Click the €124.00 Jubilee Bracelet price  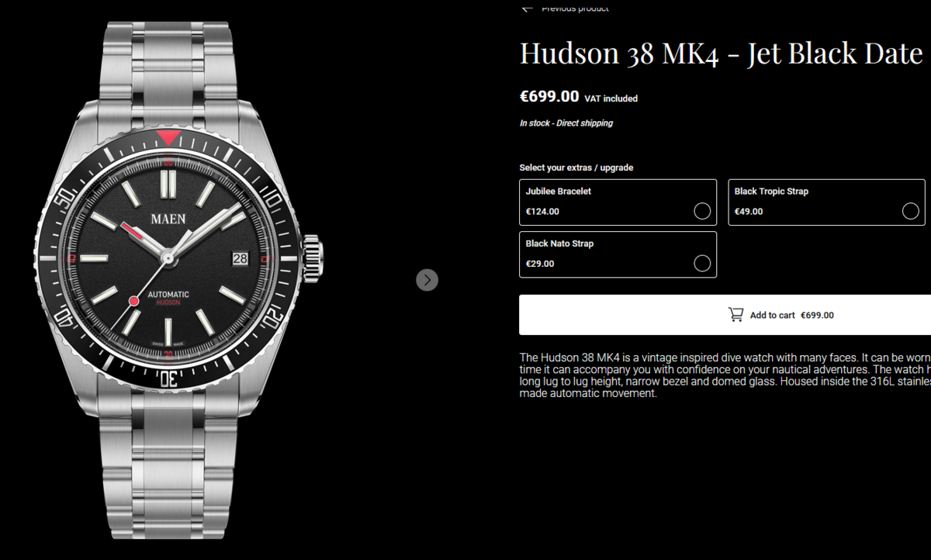[542, 211]
